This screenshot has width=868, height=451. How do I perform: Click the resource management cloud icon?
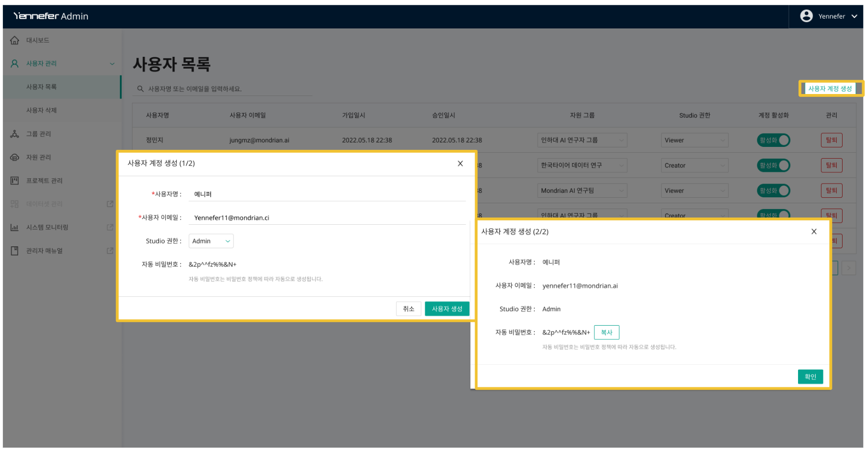tap(15, 157)
